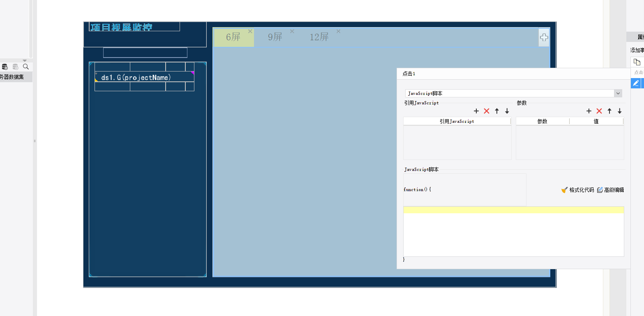This screenshot has width=644, height=316.
Task: Delete the selected referenced JavaScript entry
Action: pyautogui.click(x=487, y=111)
